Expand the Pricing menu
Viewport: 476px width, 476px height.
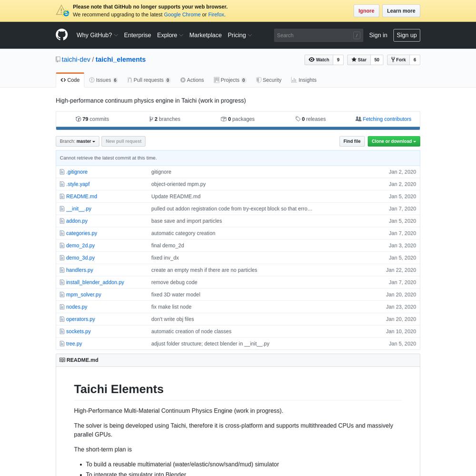[240, 35]
